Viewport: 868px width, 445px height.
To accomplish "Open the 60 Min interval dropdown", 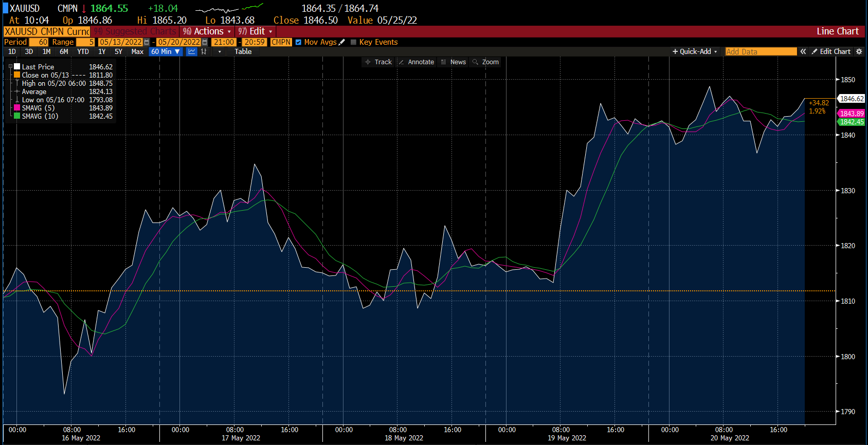I will (x=166, y=51).
